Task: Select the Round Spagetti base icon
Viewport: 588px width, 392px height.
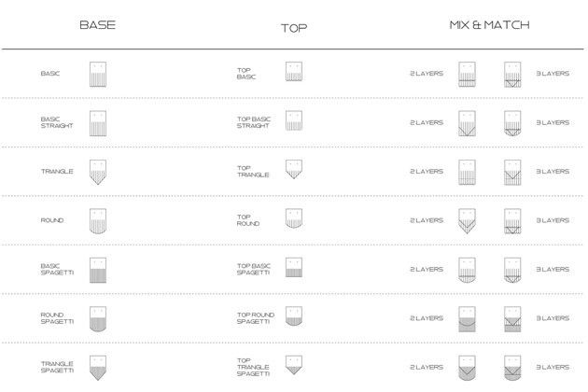Action: (x=98, y=319)
